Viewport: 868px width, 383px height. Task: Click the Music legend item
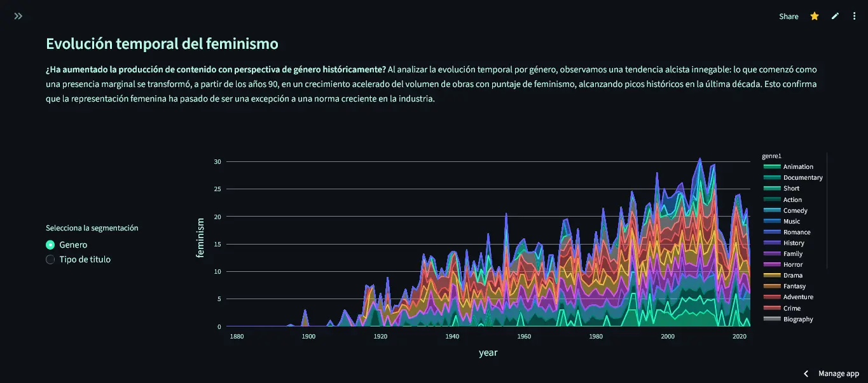[791, 221]
